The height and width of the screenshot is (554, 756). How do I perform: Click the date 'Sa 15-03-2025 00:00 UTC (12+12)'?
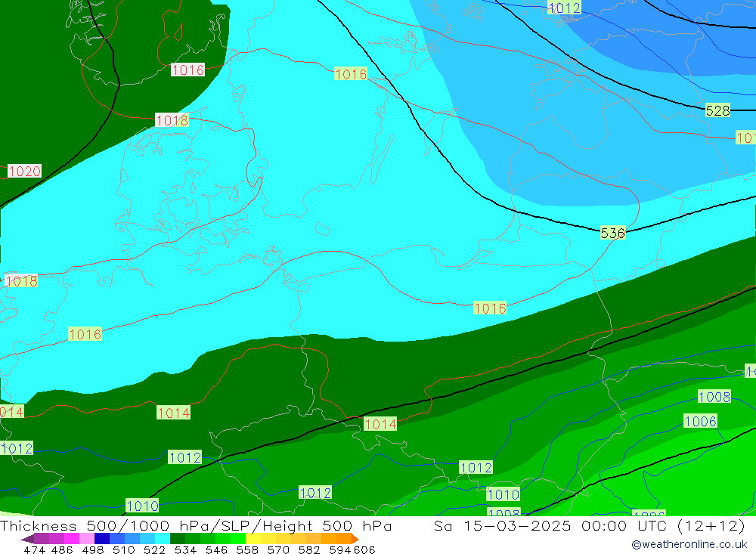coord(589,525)
